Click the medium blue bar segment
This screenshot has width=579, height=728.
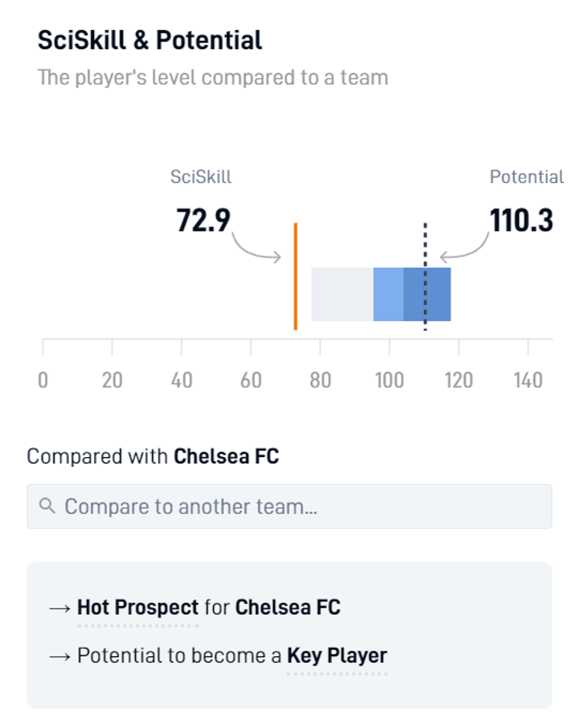click(x=386, y=293)
